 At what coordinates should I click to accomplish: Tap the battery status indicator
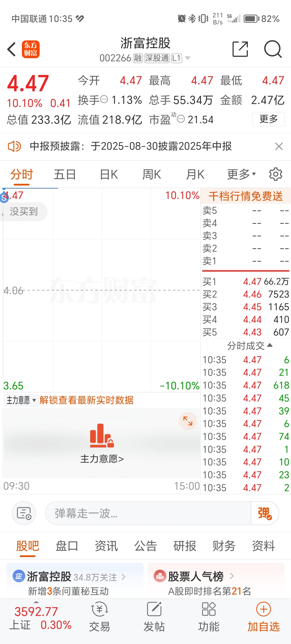coord(251,19)
